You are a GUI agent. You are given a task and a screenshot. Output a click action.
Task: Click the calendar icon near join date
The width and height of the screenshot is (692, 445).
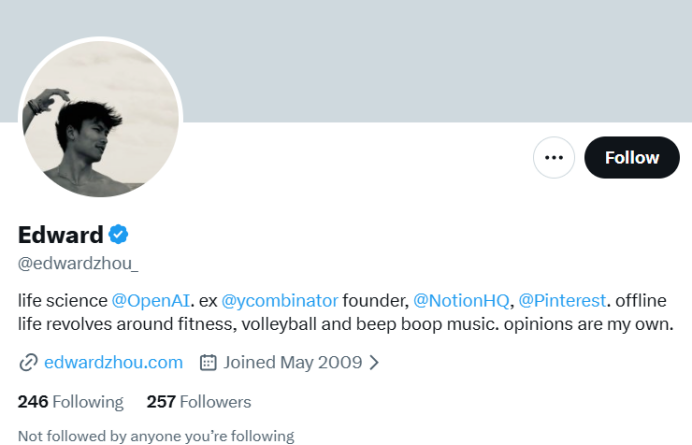(x=208, y=362)
